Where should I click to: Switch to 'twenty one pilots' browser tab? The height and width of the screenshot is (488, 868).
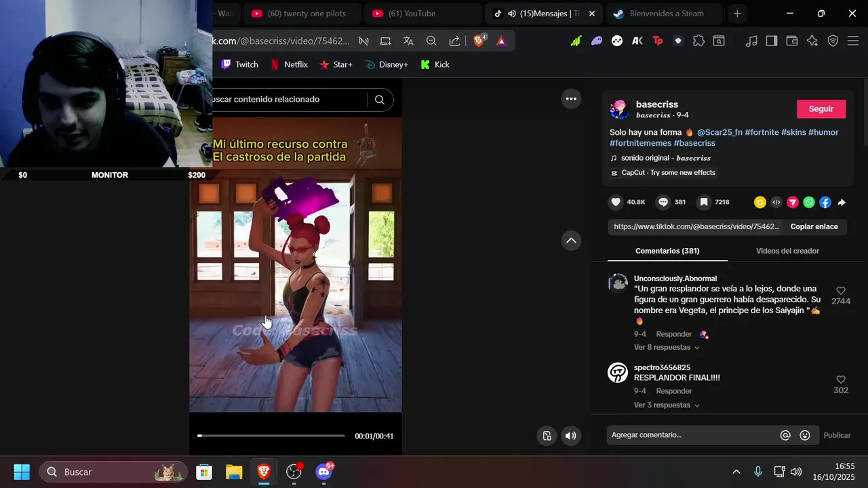pyautogui.click(x=302, y=14)
